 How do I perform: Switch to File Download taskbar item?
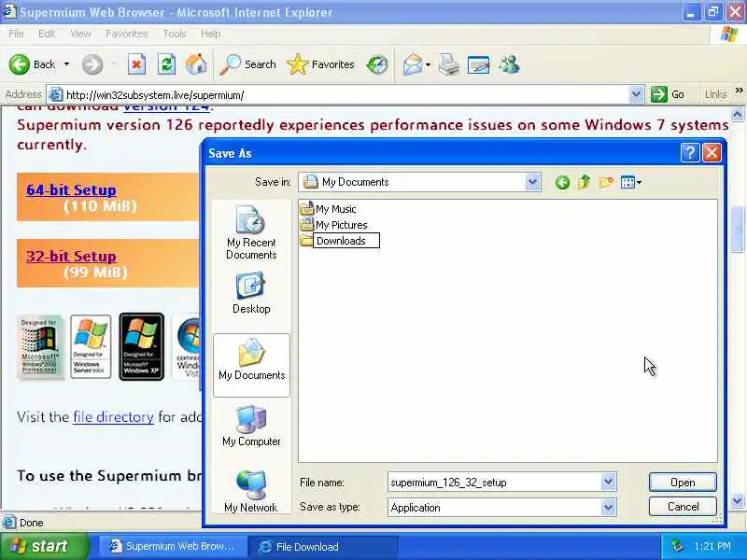click(323, 547)
